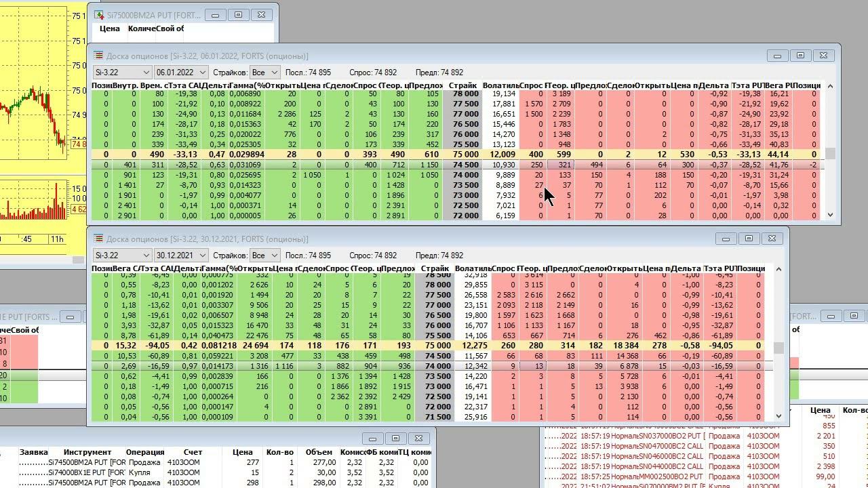This screenshot has width=868, height=488.
Task: Click the Волатиль column header in the 30.12.2021 board
Action: (473, 268)
